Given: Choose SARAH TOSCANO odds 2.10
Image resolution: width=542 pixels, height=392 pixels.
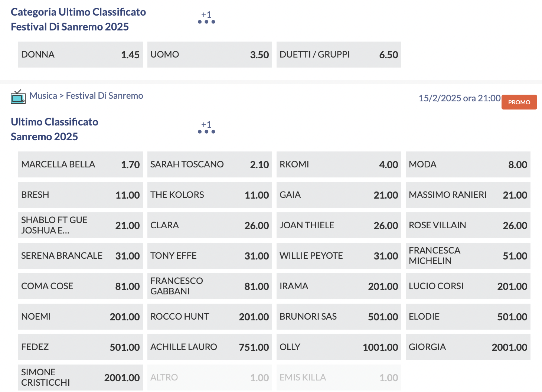Looking at the screenshot, I should (x=209, y=164).
